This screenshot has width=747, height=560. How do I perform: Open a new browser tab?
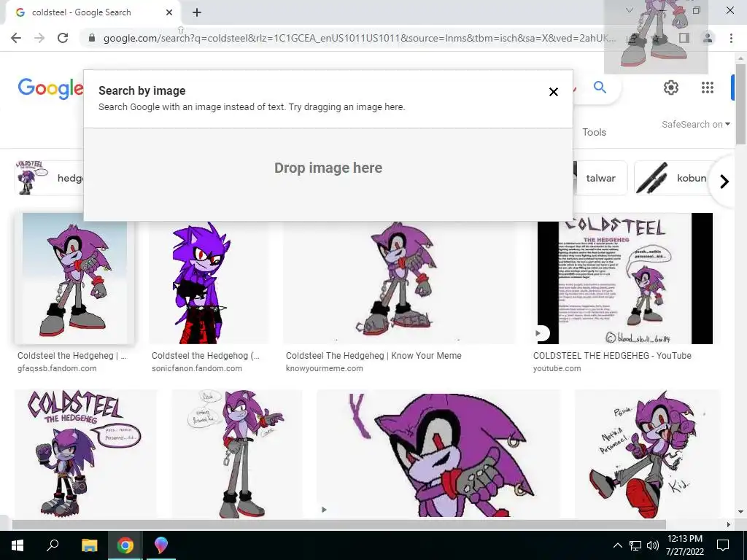click(197, 12)
